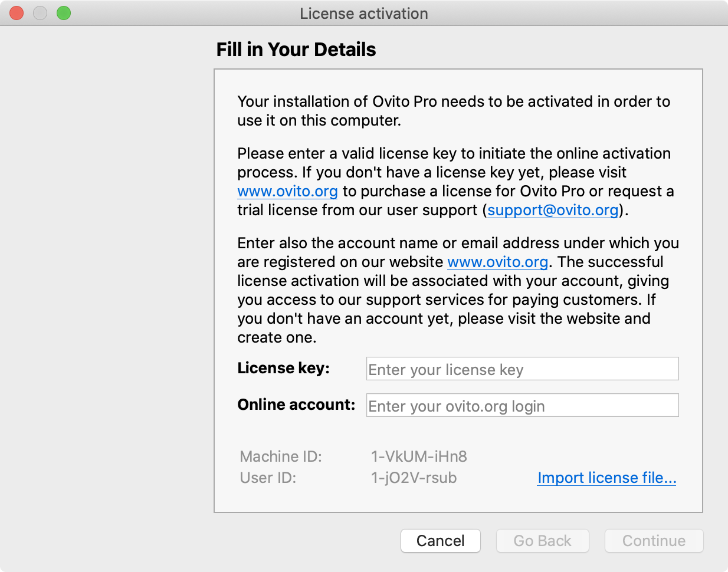Click the gray "User ID:" label
This screenshot has height=572, width=728.
click(x=268, y=478)
